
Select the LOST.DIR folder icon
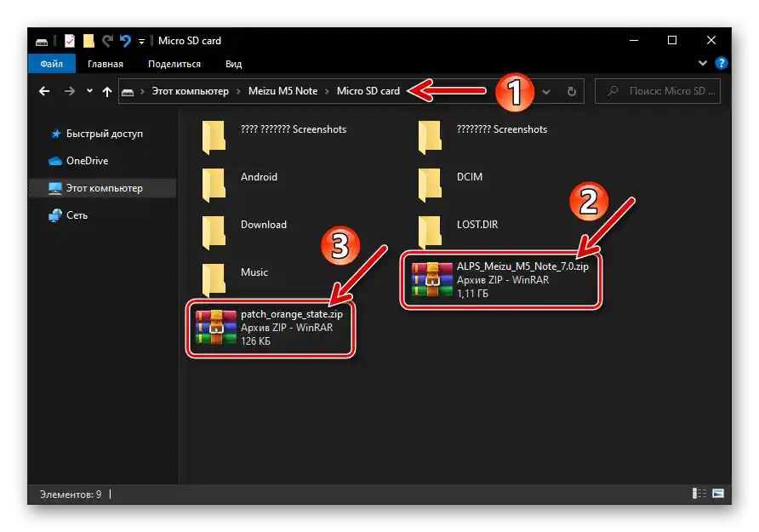430,233
